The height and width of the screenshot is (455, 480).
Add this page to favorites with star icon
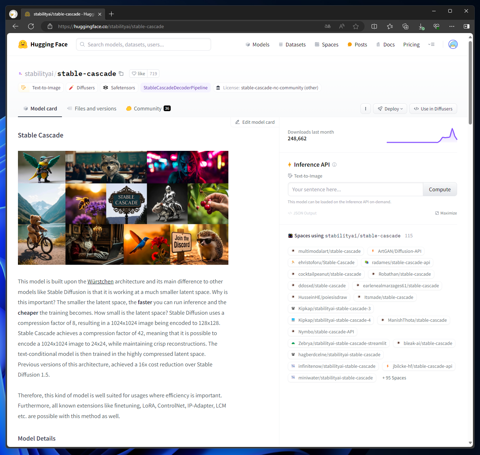point(356,26)
